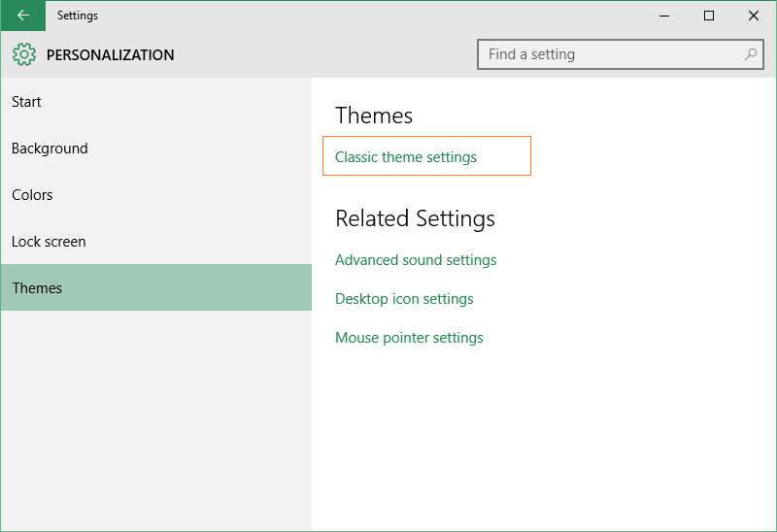This screenshot has height=532, width=777.
Task: Select Lock screen in the sidebar
Action: click(x=49, y=242)
